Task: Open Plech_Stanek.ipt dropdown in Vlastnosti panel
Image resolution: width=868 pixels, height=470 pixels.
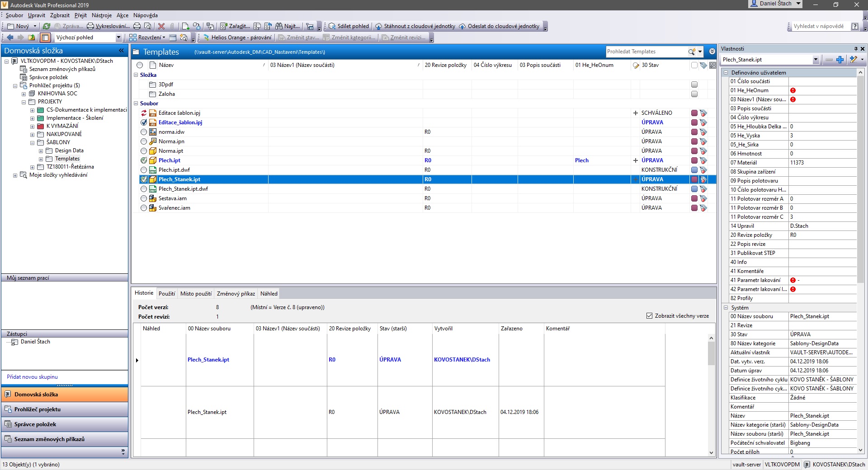Action: click(816, 60)
